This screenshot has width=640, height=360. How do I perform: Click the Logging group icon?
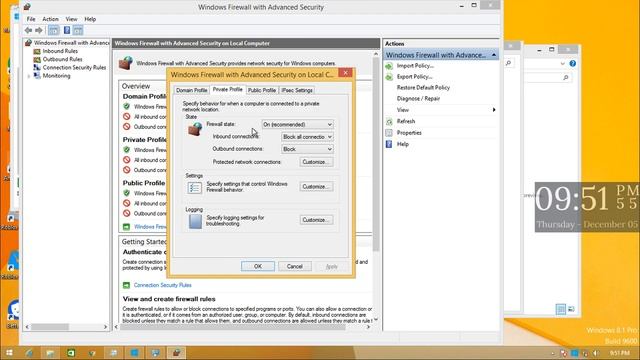195,221
